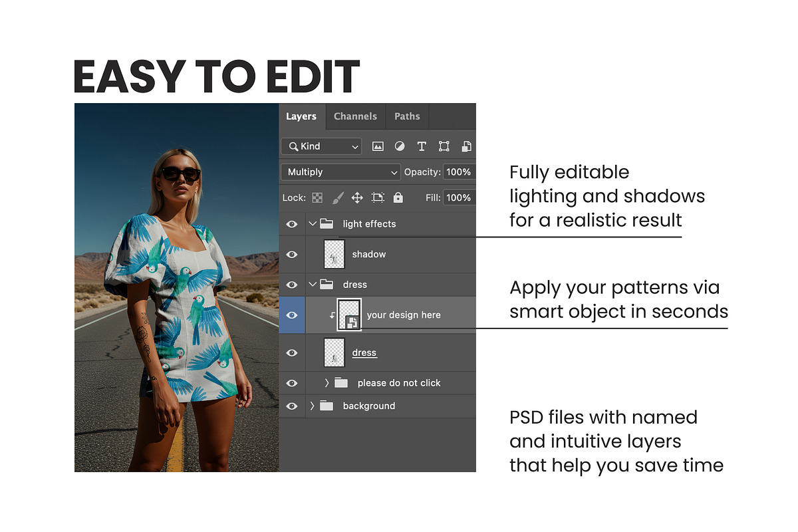The height and width of the screenshot is (532, 798).
Task: Filter layers by type layers icon
Action: [422, 146]
